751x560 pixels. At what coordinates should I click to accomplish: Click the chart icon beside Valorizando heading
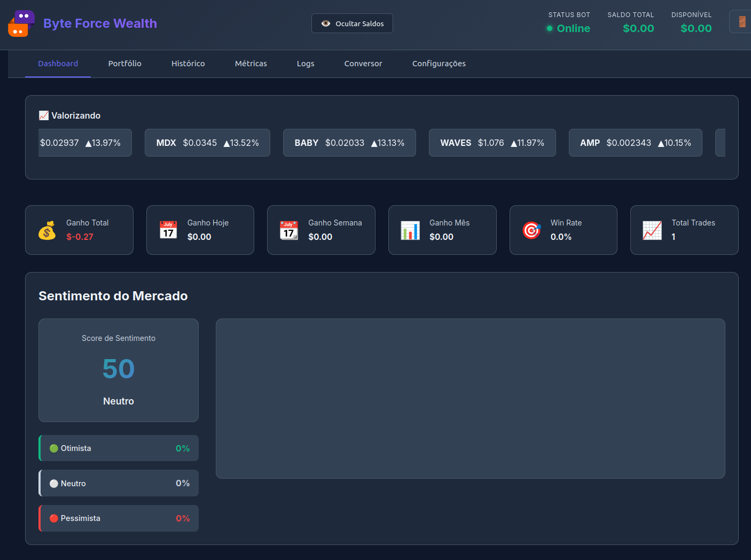pos(43,115)
